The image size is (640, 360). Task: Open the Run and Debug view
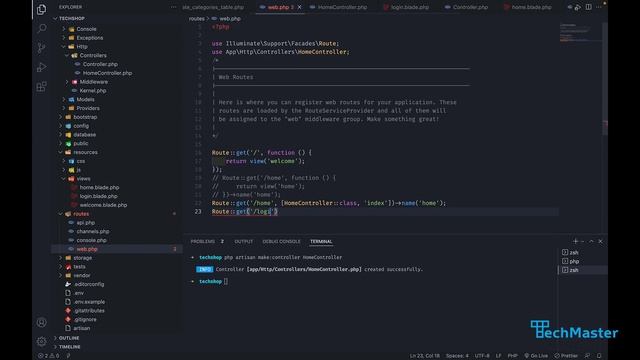point(41,67)
